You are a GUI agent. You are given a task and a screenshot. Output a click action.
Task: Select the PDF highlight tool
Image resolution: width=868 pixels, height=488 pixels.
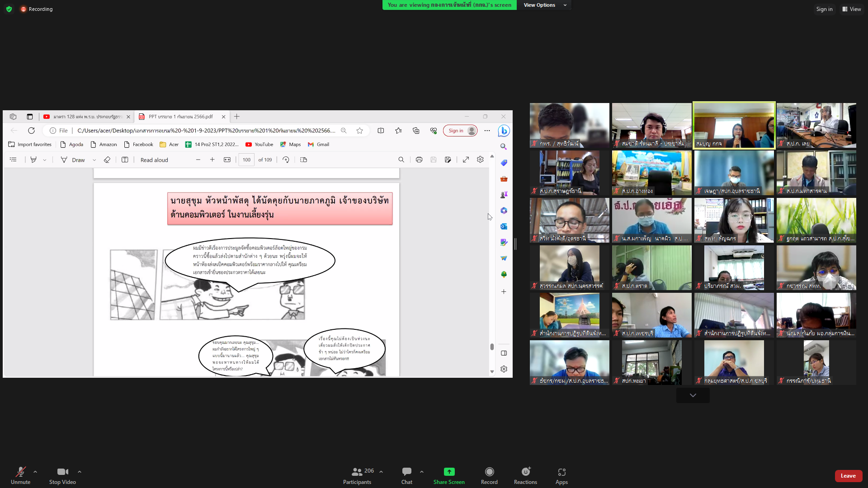[33, 160]
